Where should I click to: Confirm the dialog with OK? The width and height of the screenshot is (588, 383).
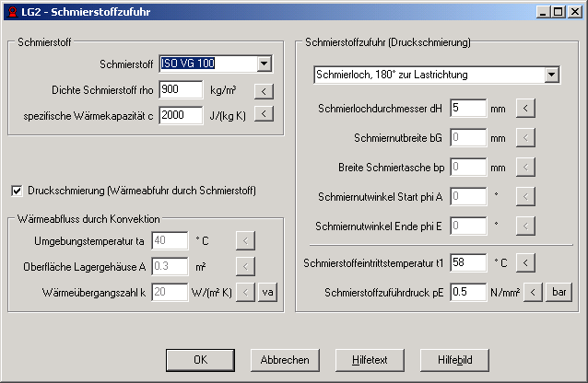200,360
